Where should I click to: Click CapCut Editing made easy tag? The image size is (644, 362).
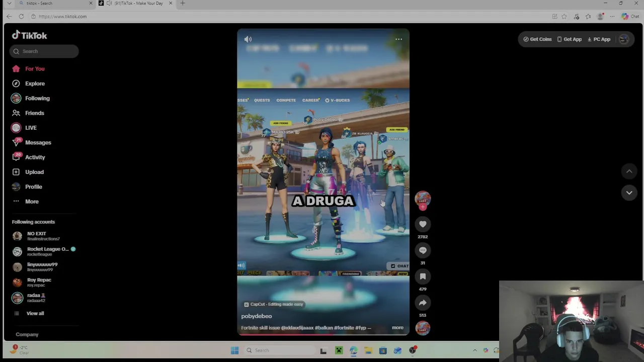pyautogui.click(x=274, y=304)
